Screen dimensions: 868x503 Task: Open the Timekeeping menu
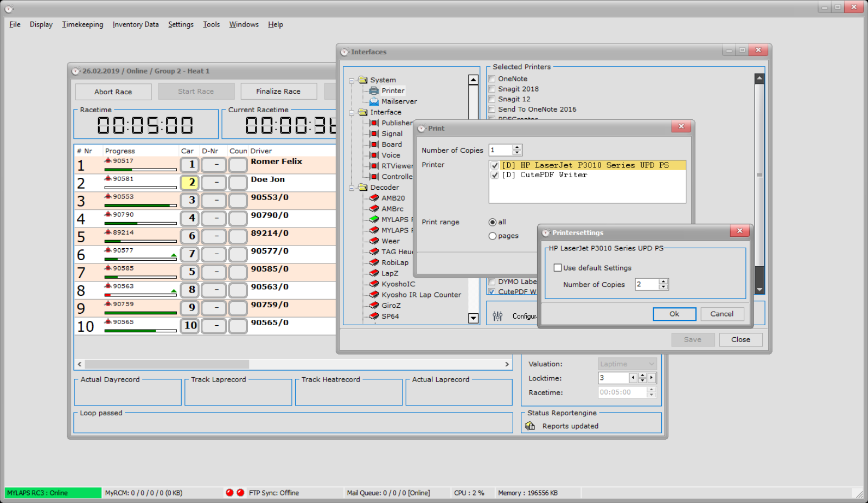pyautogui.click(x=82, y=24)
